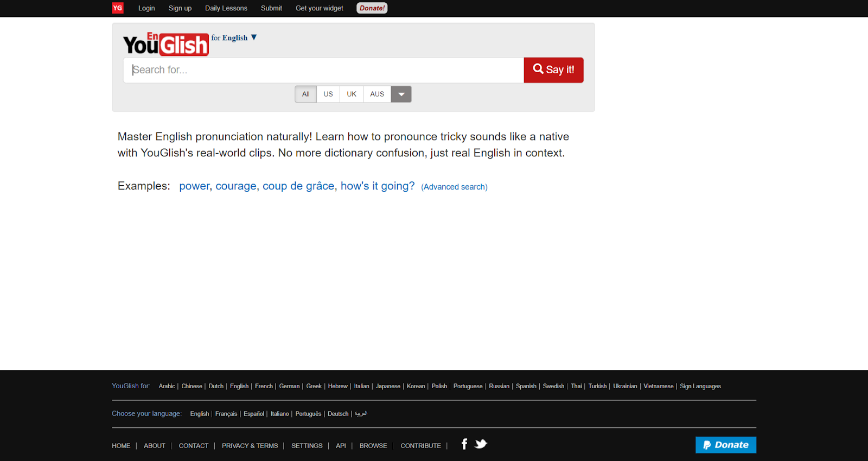This screenshot has height=461, width=868.
Task: Choose English as site language
Action: pos(199,414)
